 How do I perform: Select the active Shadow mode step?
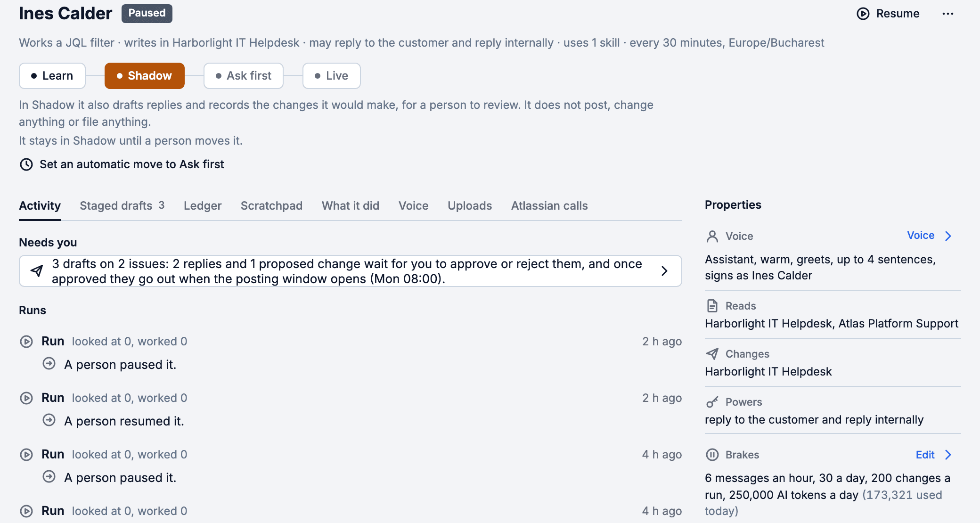[145, 76]
